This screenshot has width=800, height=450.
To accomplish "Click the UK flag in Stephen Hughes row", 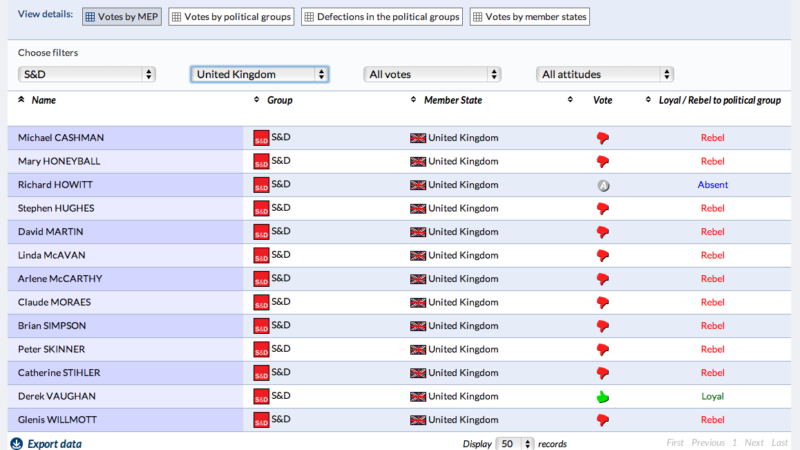I will 418,209.
